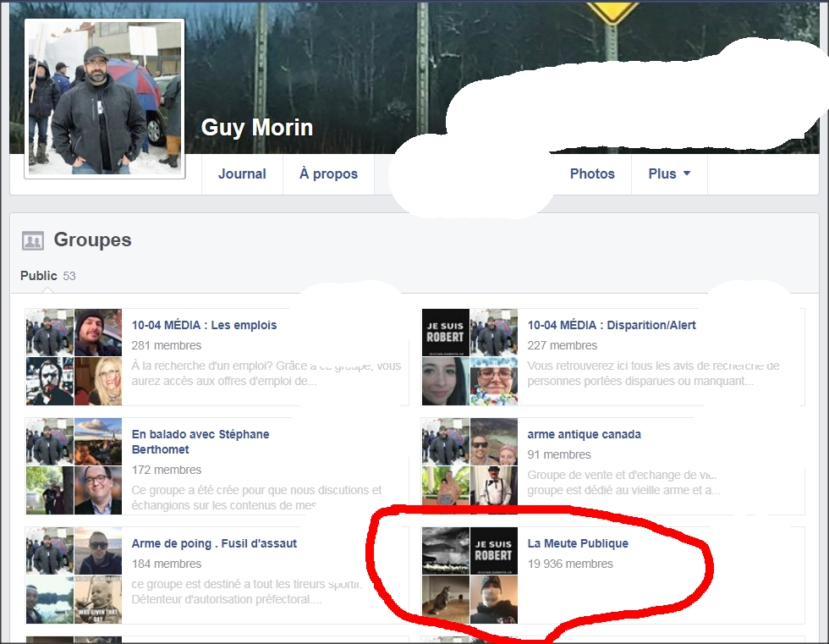
Task: Click description starting 'Groupe de vente et d'echange'
Action: (623, 482)
